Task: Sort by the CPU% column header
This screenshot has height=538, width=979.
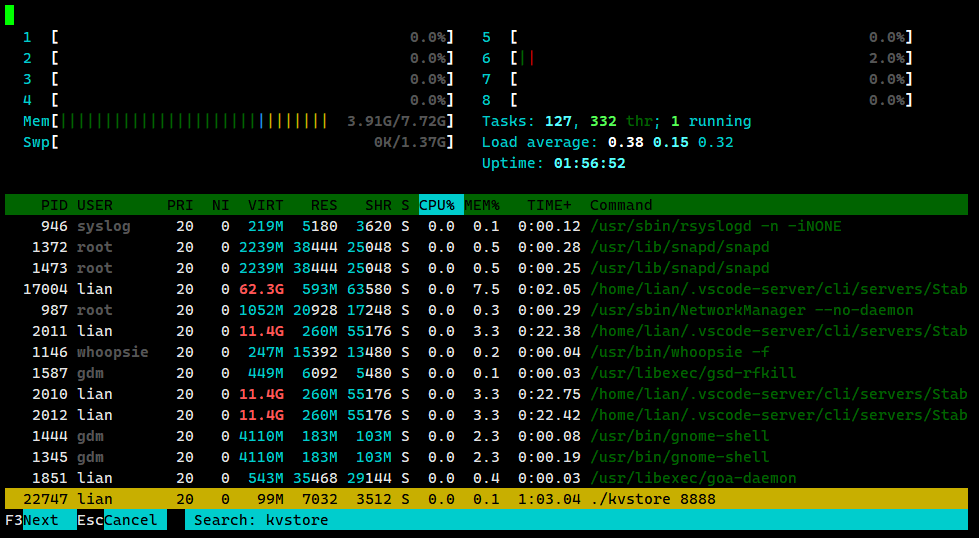Action: click(436, 205)
